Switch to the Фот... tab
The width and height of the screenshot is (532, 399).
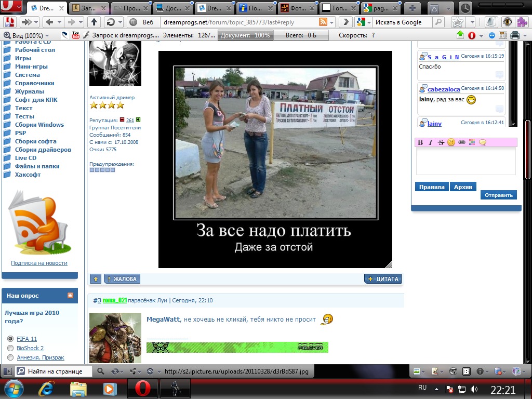[x=298, y=8]
